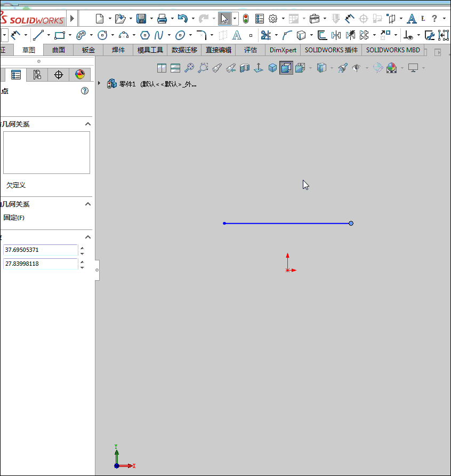Expand the Line tool dropdown arrow

point(49,35)
